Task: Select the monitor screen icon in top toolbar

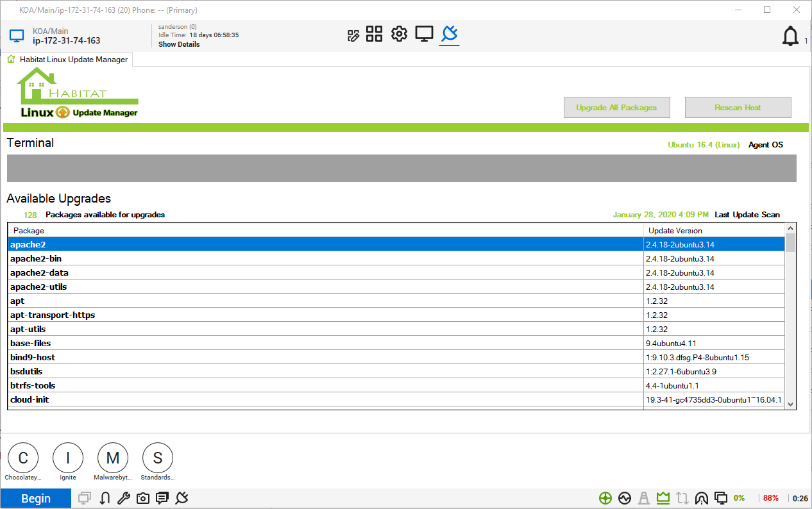Action: [424, 34]
